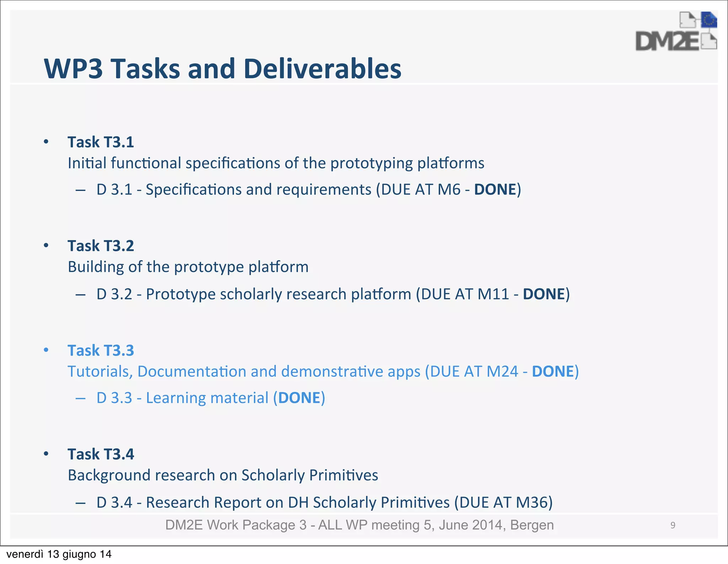Image resolution: width=728 pixels, height=564 pixels.
Task: Click the document icon beside DM2E text
Action: pos(709,42)
